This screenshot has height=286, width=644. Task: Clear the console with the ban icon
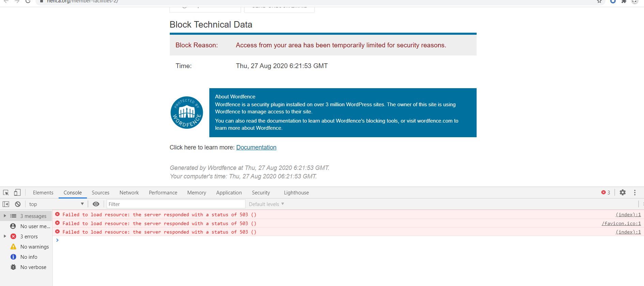(x=18, y=204)
